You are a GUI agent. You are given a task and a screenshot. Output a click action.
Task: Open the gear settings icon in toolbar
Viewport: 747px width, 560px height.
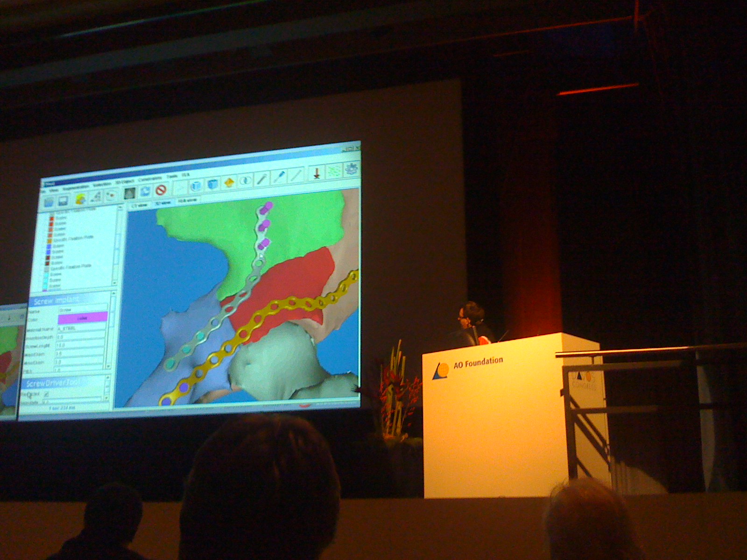point(351,169)
